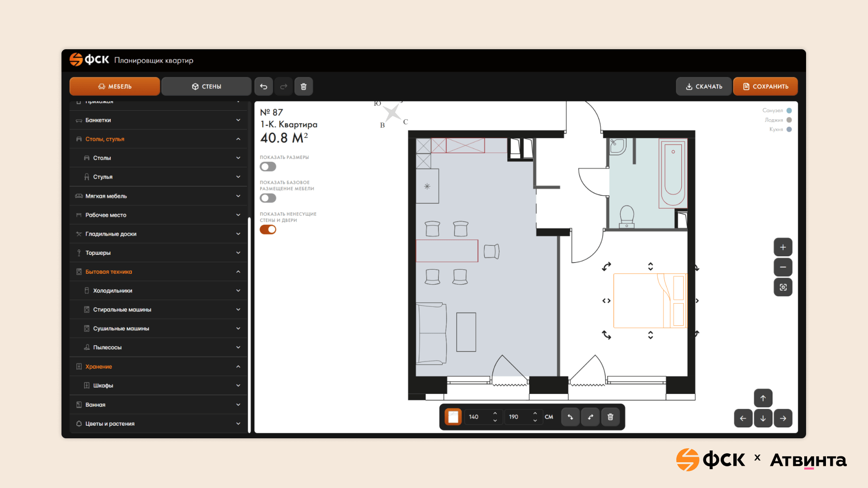868x488 pixels.
Task: Click the fit-to-screen icon
Action: [783, 287]
